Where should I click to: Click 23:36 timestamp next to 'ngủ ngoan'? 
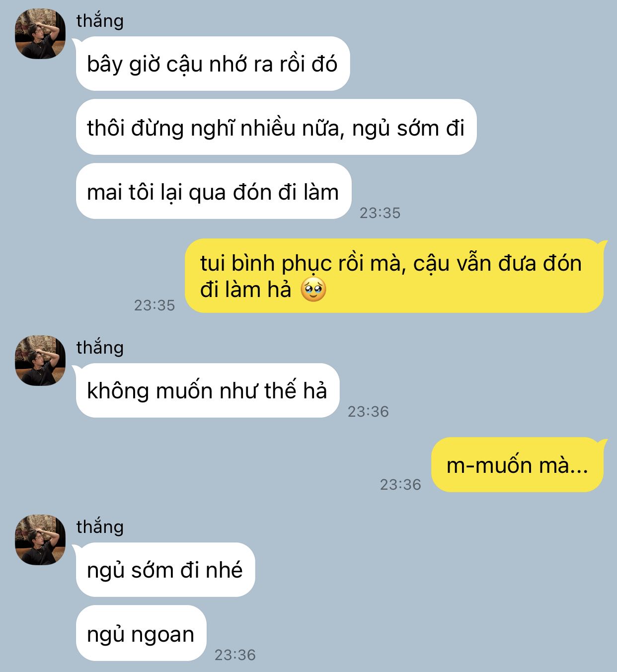(235, 655)
